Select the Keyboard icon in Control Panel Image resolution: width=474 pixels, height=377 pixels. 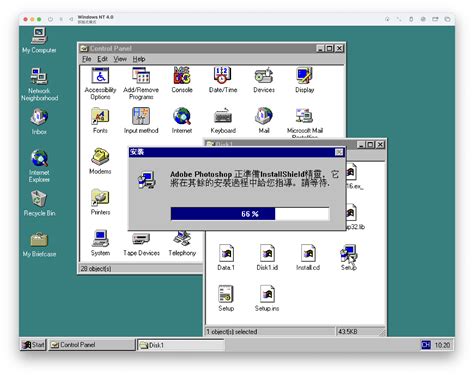223,121
